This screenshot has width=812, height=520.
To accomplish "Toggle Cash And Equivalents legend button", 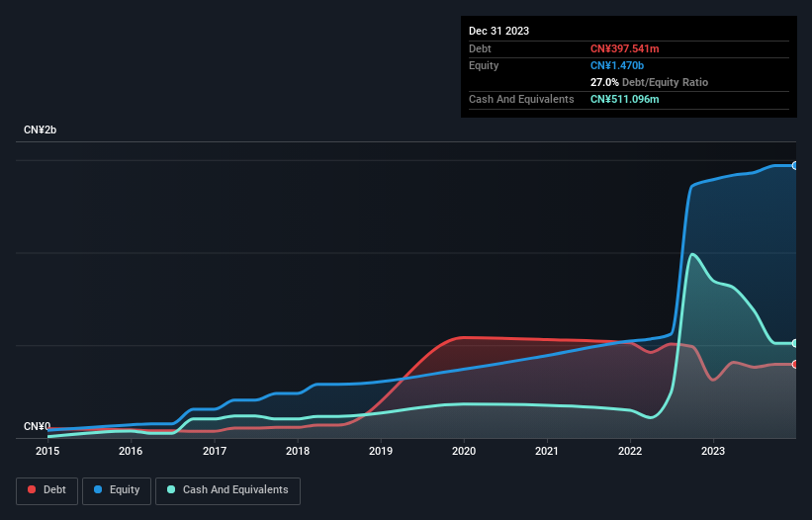I will [227, 490].
